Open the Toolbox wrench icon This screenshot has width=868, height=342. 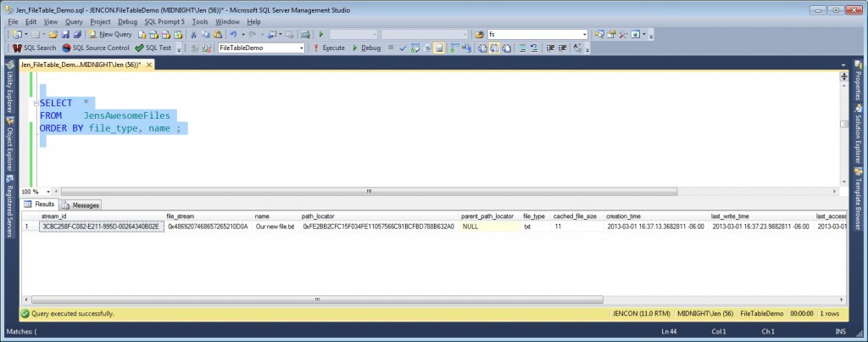pos(623,34)
